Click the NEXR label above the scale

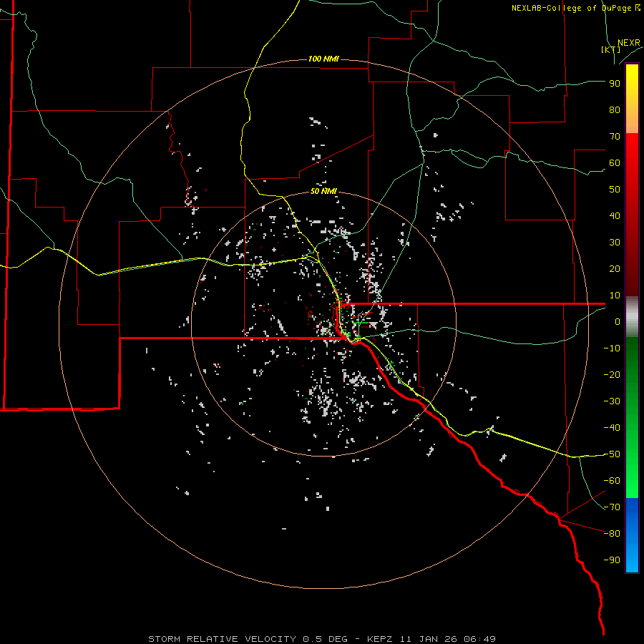629,43
